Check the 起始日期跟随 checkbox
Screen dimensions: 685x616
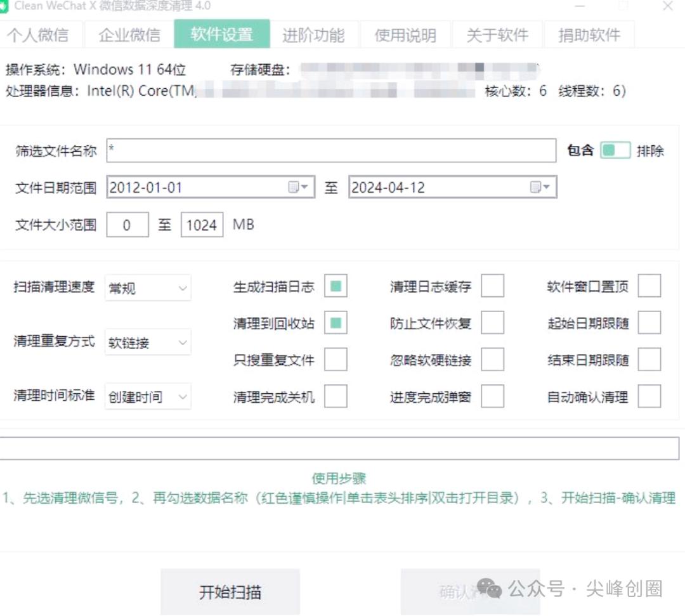point(649,323)
